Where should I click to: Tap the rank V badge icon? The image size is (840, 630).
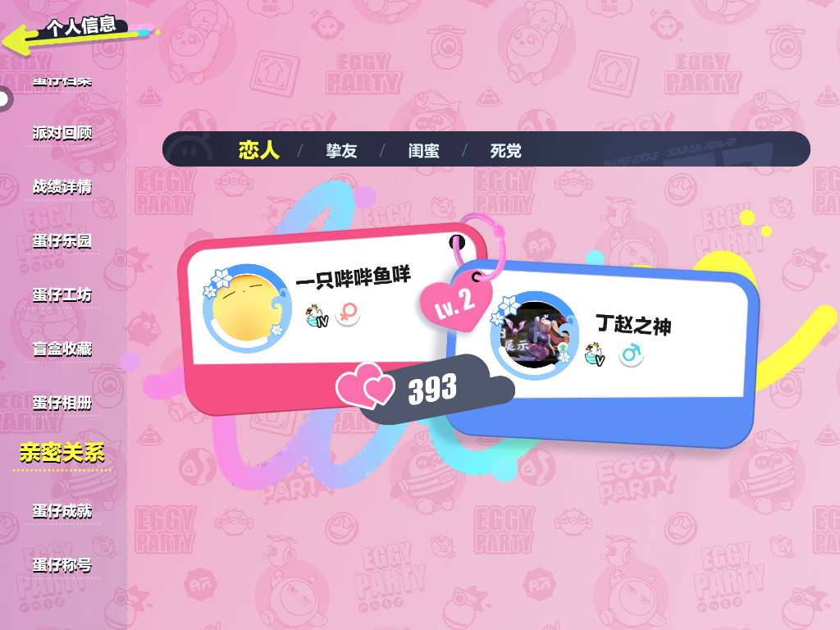point(596,354)
